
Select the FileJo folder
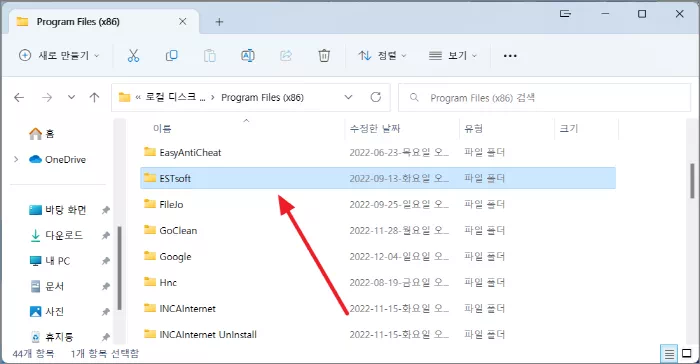(378, 205)
